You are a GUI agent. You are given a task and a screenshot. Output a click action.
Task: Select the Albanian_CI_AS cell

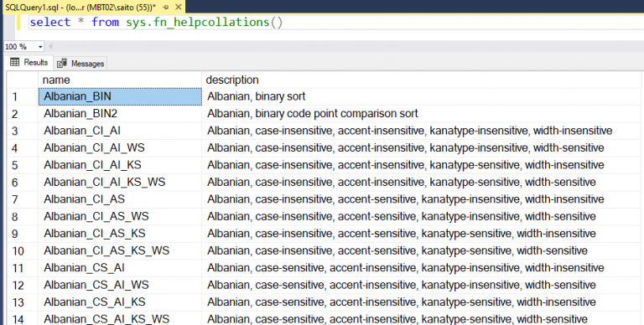[121, 199]
